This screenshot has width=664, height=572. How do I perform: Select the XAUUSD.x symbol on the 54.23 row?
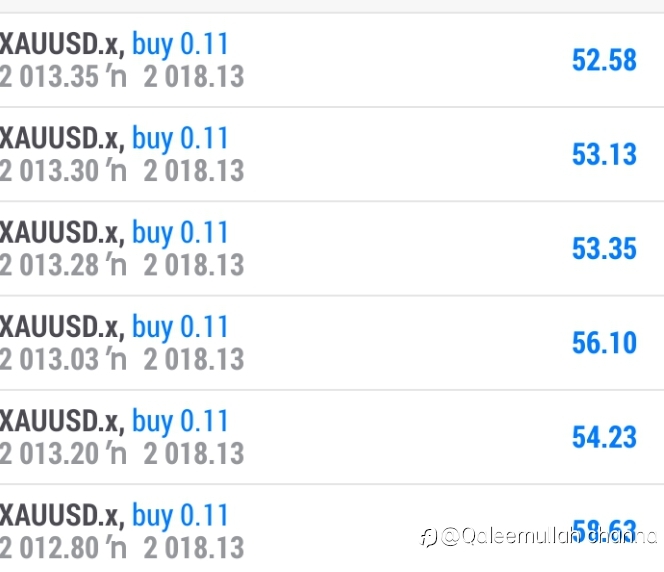point(61,421)
